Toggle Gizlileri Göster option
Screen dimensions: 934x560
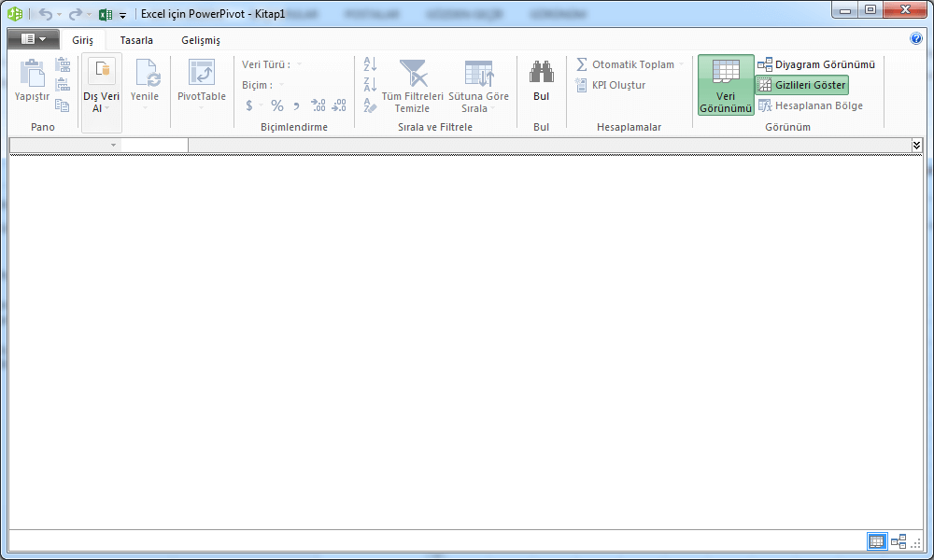tap(801, 85)
